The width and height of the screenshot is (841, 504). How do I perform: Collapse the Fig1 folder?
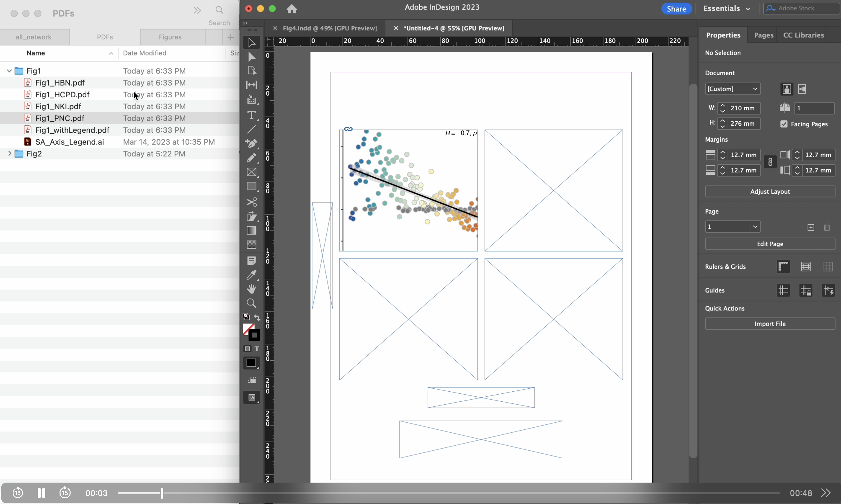[9, 71]
